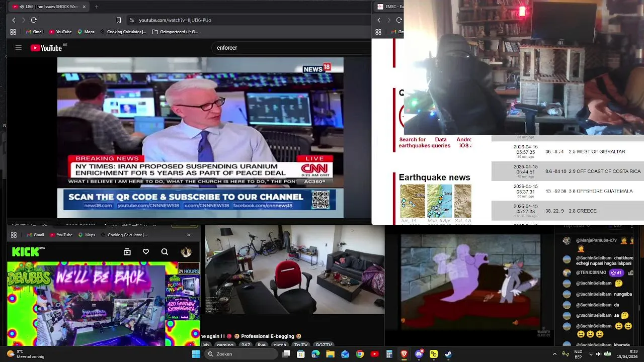The height and width of the screenshot is (362, 644).
Task: Select 'OFF COAST OF COSTA RICA' earthquake row
Action: (568, 171)
